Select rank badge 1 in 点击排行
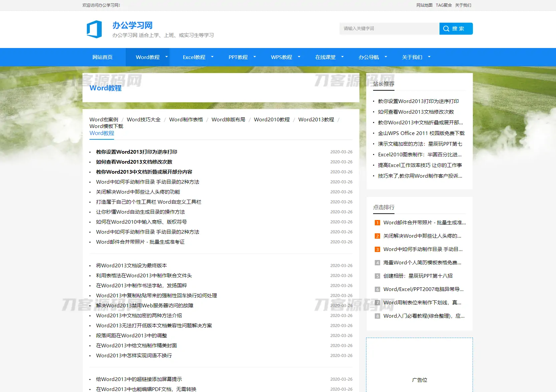556x392 pixels. click(377, 223)
